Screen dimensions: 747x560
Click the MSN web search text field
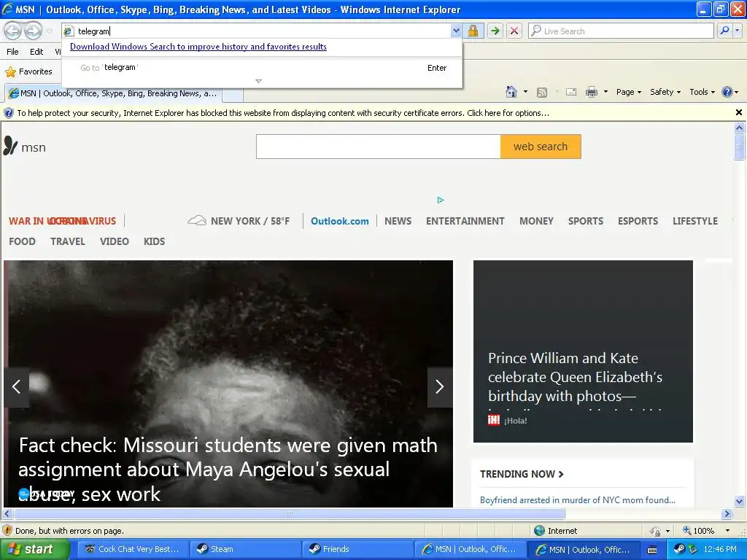[379, 147]
